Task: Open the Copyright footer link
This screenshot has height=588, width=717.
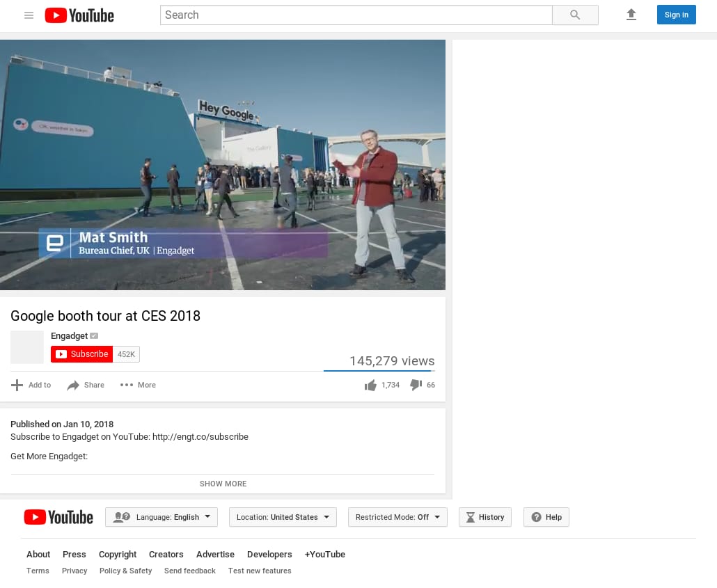Action: (118, 554)
